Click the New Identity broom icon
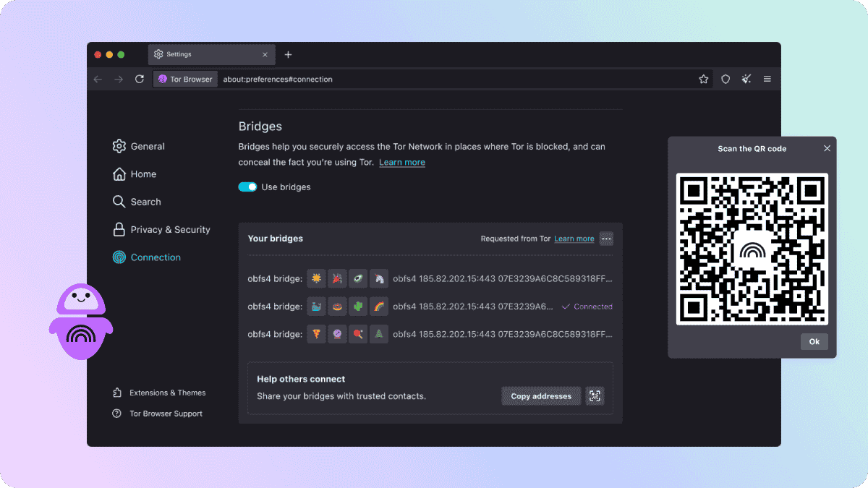 [x=746, y=80]
